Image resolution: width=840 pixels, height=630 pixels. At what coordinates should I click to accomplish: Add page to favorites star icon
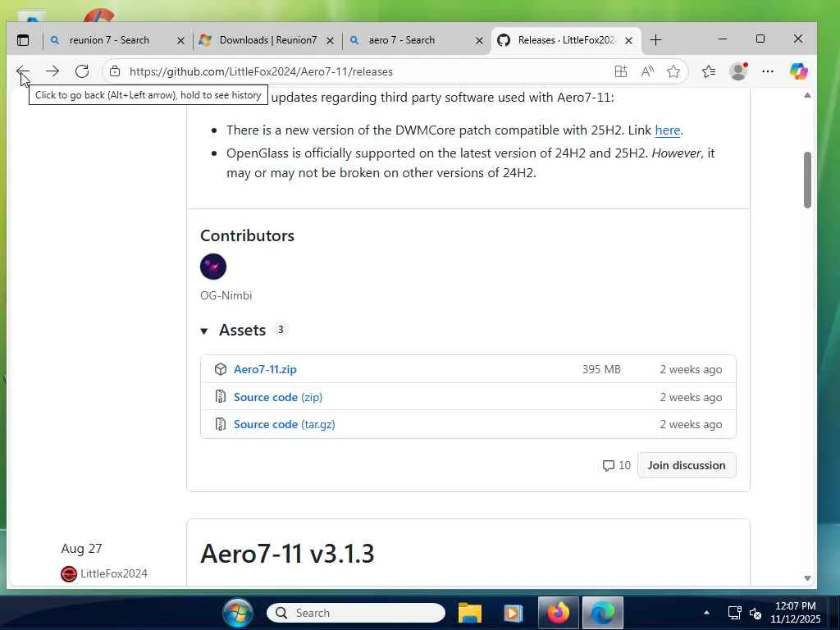pyautogui.click(x=673, y=71)
